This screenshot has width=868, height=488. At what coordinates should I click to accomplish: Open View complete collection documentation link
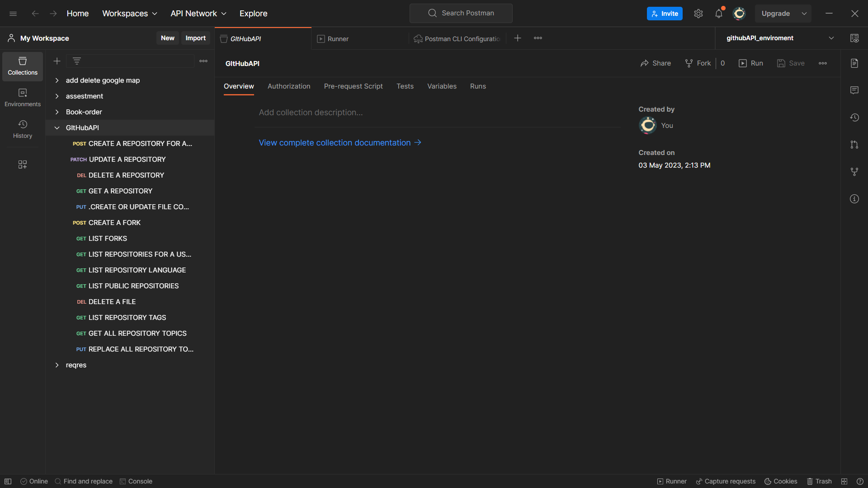pos(340,143)
